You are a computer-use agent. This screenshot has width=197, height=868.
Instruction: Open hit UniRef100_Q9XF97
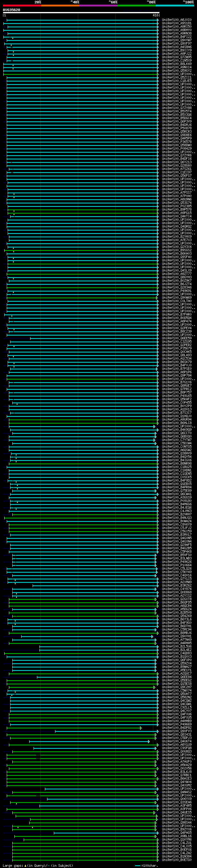[x=176, y=43]
